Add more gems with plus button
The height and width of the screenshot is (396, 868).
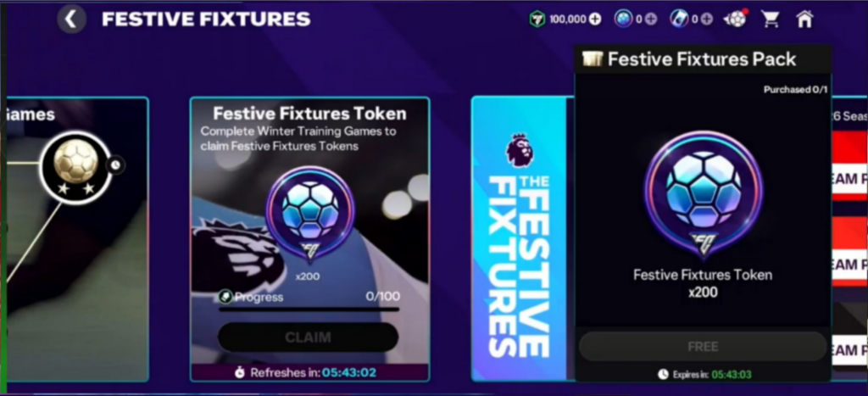coord(651,20)
